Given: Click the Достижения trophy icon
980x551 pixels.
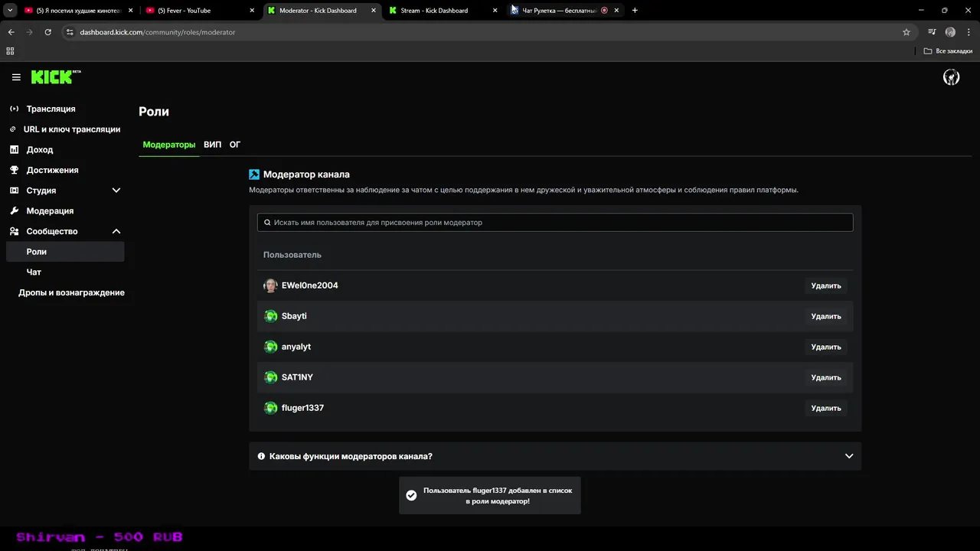Looking at the screenshot, I should point(14,170).
